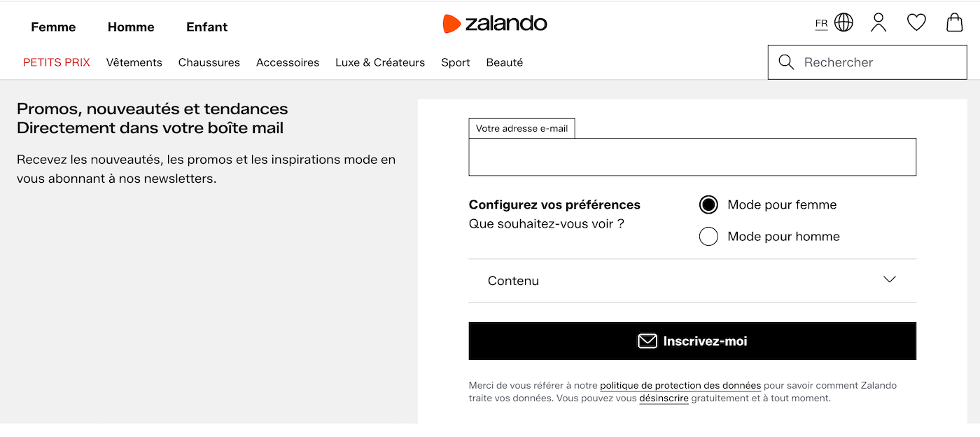Image resolution: width=980 pixels, height=437 pixels.
Task: Open the shopping bag icon
Action: pyautogui.click(x=953, y=22)
